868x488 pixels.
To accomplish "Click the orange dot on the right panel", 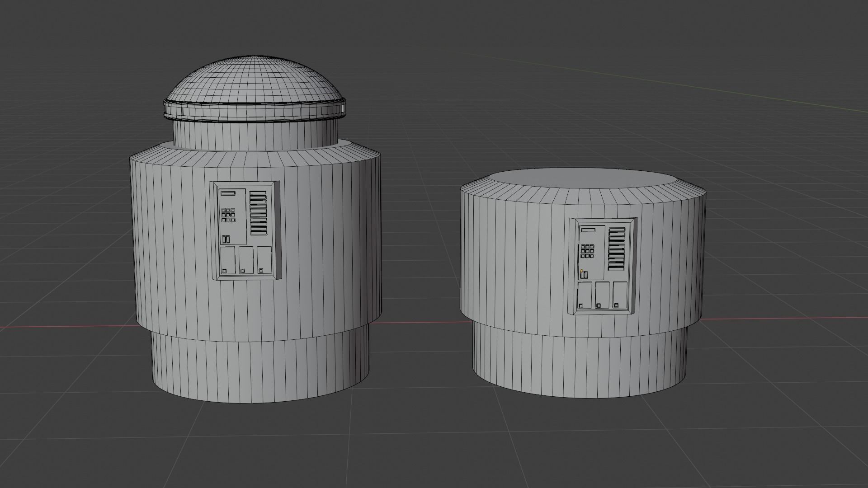I will 581,271.
